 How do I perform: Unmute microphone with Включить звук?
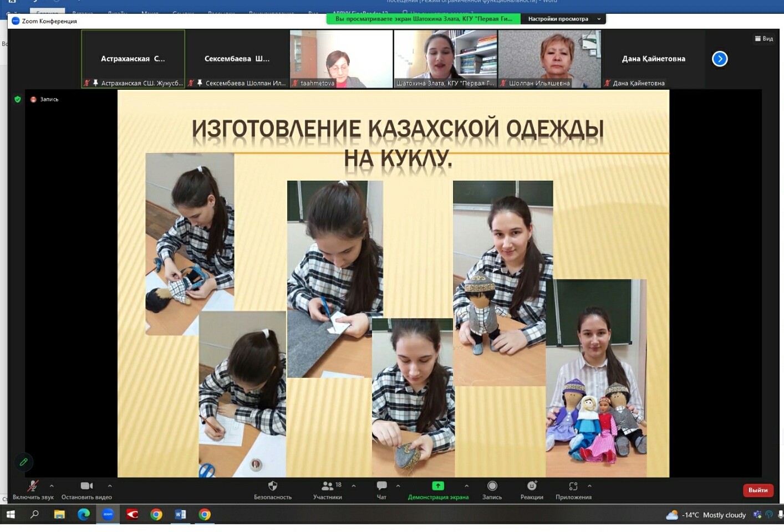tap(33, 486)
